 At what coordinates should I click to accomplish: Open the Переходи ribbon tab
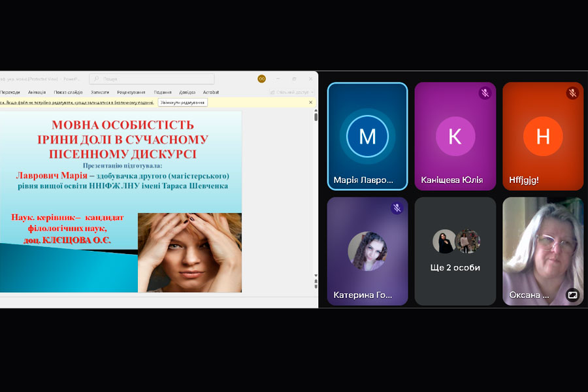10,92
